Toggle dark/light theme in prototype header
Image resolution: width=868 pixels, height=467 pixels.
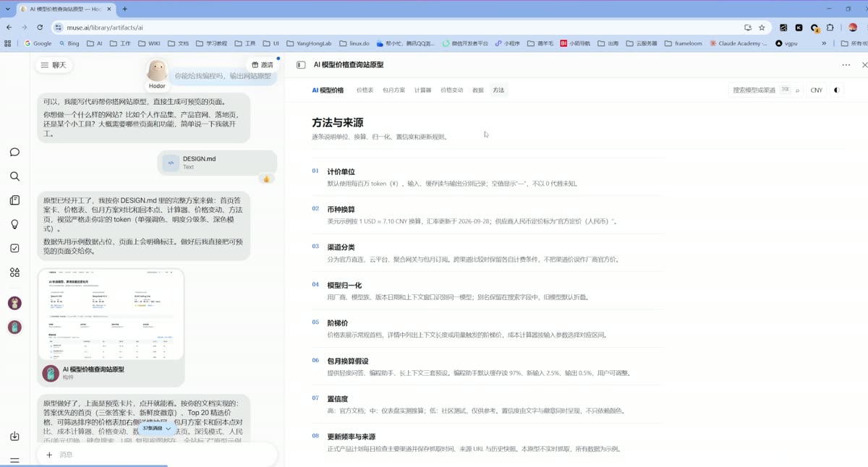click(837, 90)
